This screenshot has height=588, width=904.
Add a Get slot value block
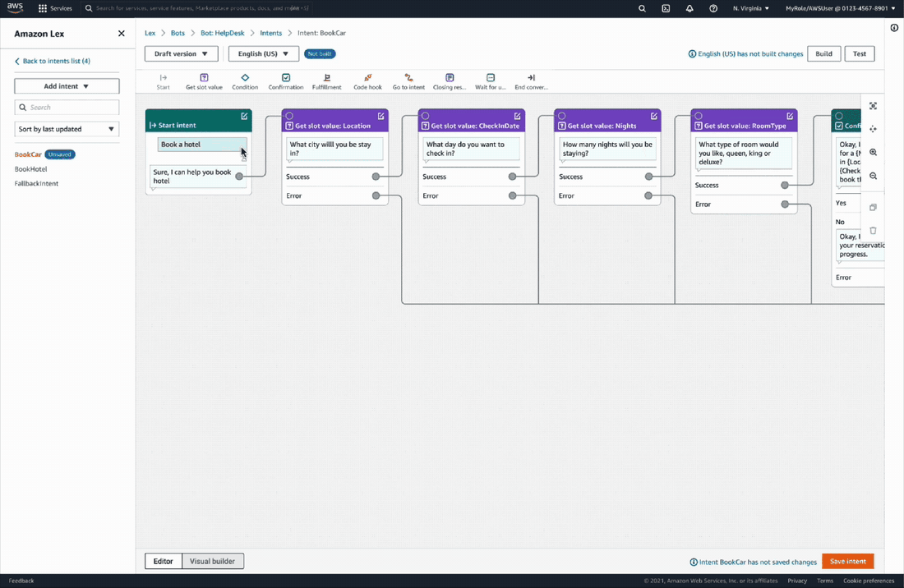click(204, 82)
